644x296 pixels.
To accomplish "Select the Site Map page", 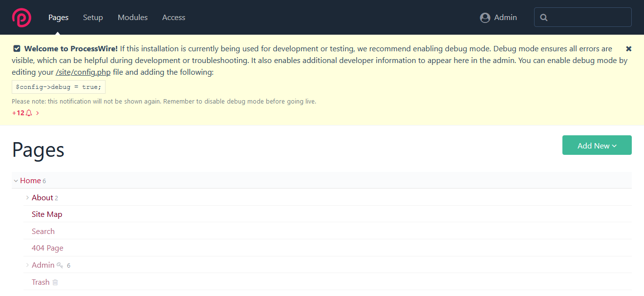I will coord(47,214).
